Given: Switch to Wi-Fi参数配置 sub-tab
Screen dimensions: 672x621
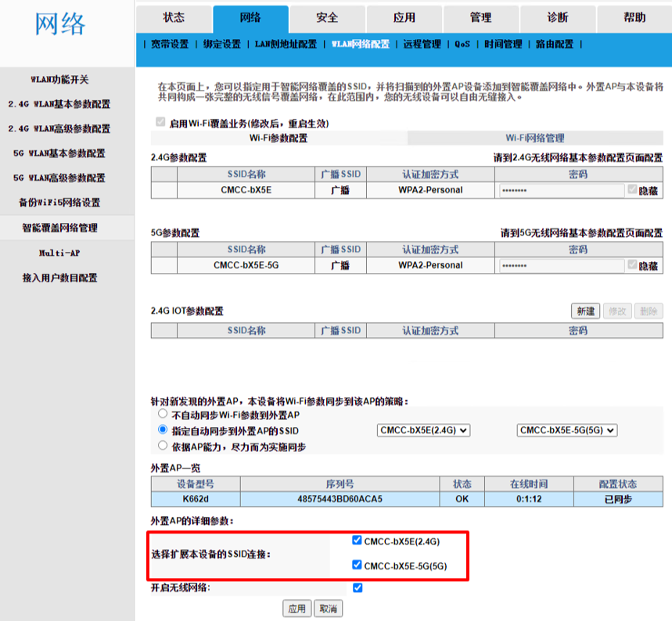Looking at the screenshot, I should point(279,138).
